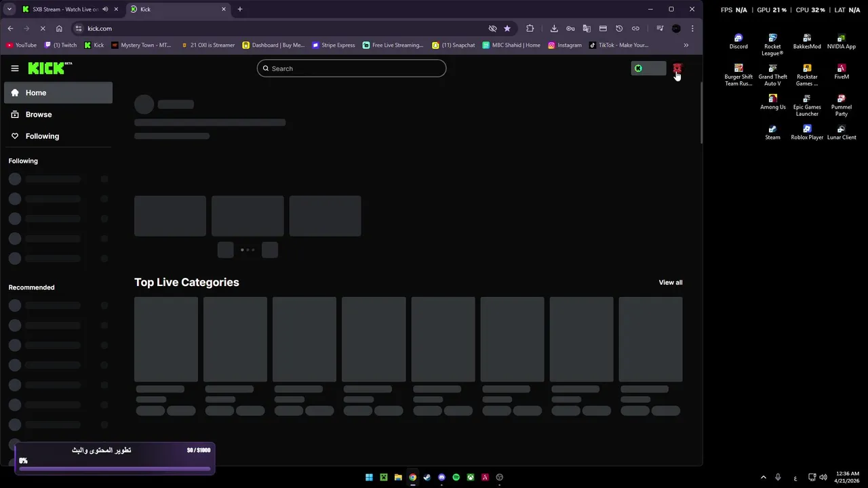Open the 21 OXI is Streamer bookmark
The height and width of the screenshot is (488, 868).
point(208,45)
